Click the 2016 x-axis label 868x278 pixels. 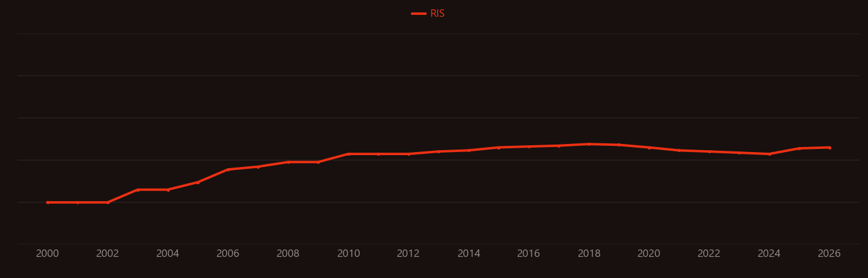pyautogui.click(x=529, y=254)
